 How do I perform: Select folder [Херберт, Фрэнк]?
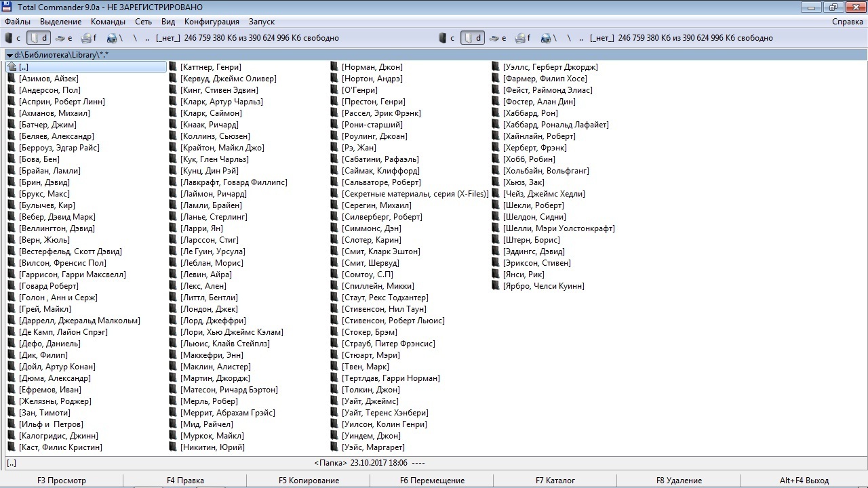(x=535, y=148)
